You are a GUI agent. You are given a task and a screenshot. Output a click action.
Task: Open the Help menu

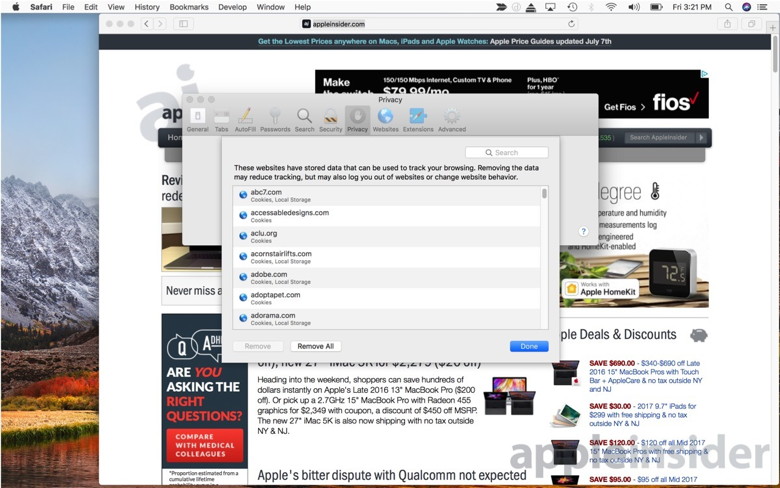pos(302,7)
